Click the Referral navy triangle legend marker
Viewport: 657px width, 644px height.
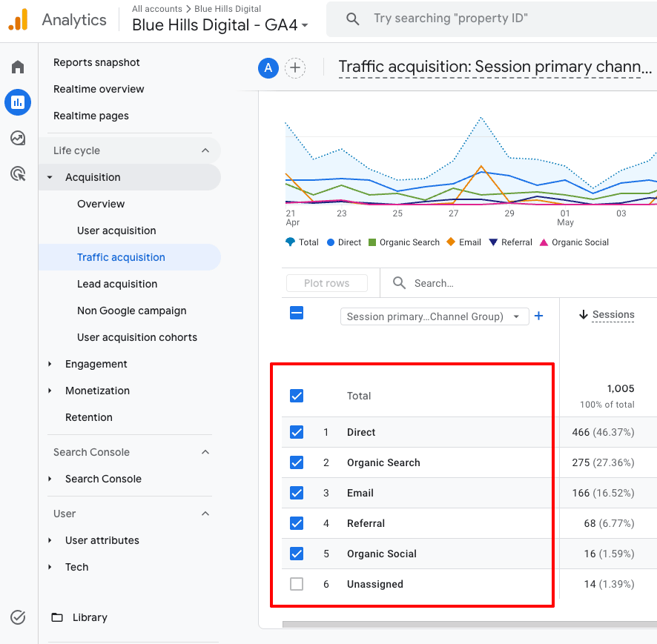(x=493, y=242)
